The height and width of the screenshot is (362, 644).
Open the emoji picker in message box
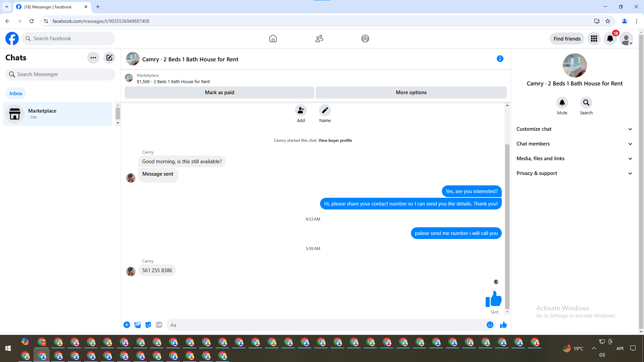click(x=490, y=325)
